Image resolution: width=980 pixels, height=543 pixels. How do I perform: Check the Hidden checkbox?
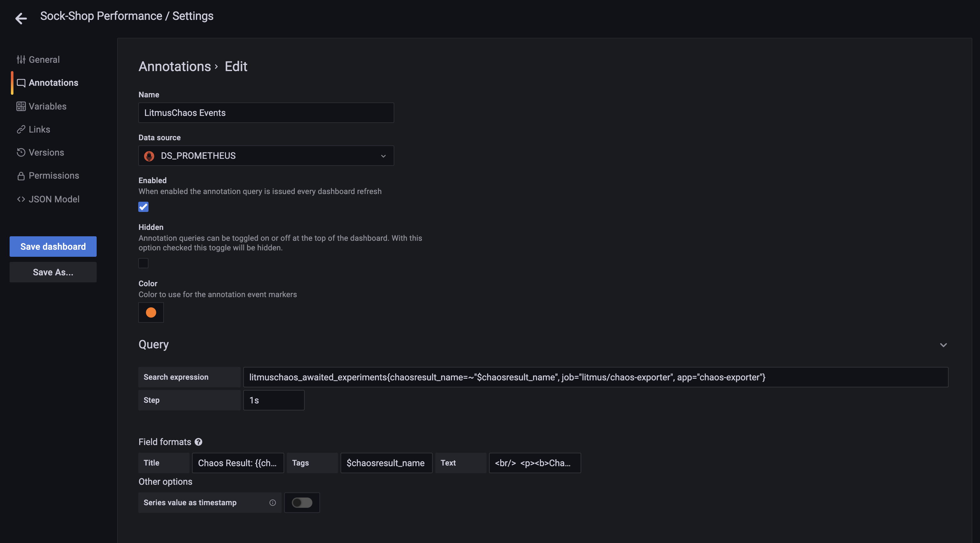coord(143,263)
